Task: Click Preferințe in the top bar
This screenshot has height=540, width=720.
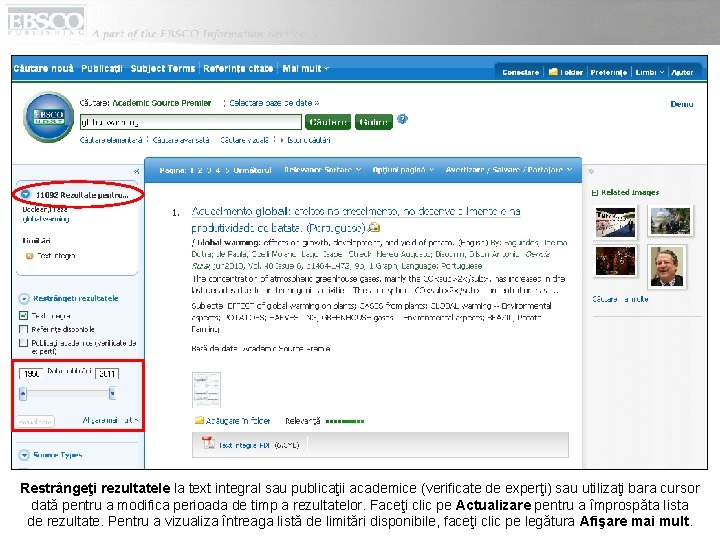Action: (x=609, y=72)
